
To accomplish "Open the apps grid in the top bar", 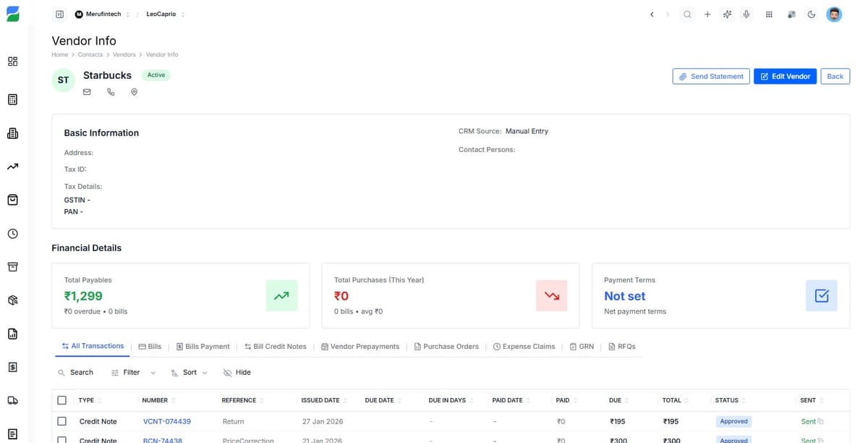I will [769, 14].
